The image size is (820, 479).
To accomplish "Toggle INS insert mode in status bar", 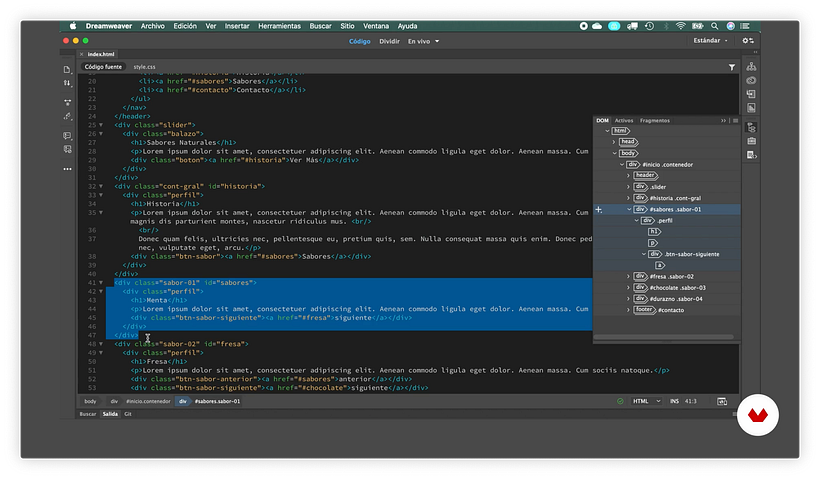I will point(675,401).
